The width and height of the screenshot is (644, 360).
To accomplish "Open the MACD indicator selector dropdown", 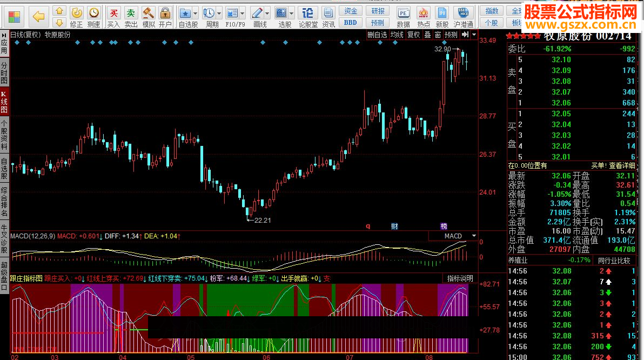I will pyautogui.click(x=474, y=236).
